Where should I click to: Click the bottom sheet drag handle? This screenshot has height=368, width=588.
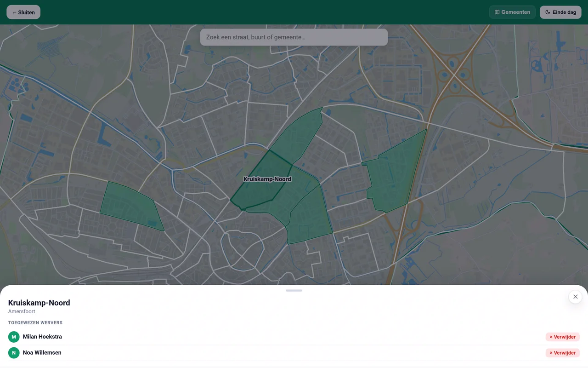click(294, 291)
